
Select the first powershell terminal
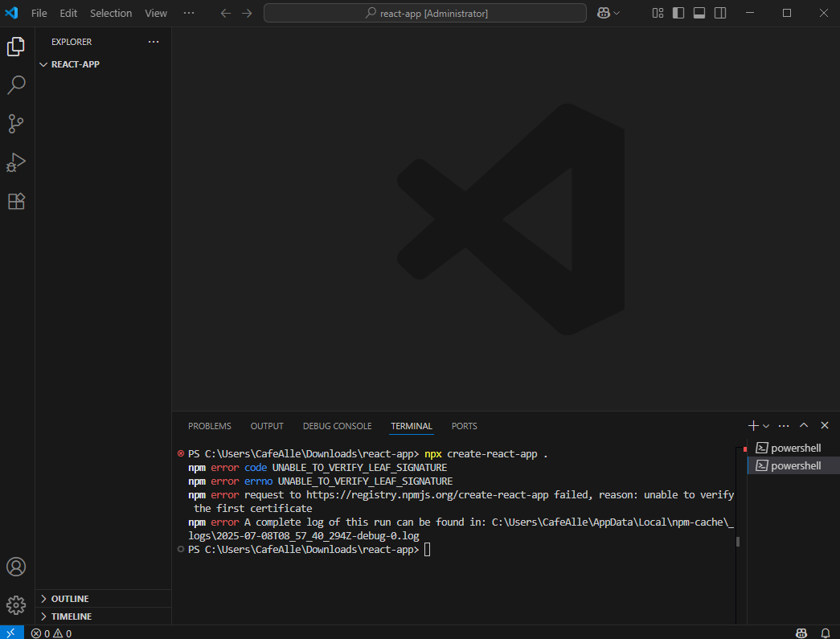tap(793, 448)
